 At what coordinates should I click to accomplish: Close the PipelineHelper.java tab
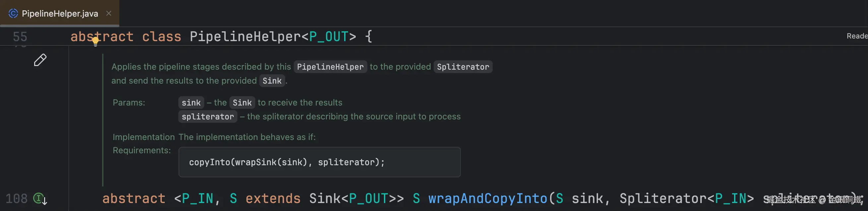pyautogui.click(x=108, y=14)
